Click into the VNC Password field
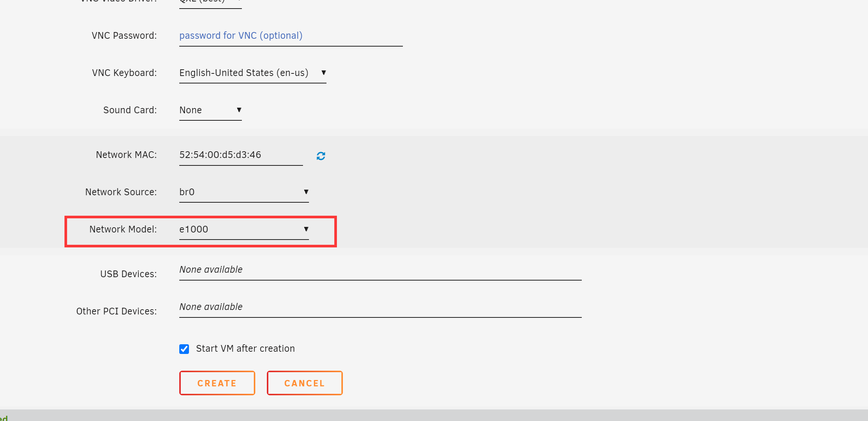 [291, 36]
